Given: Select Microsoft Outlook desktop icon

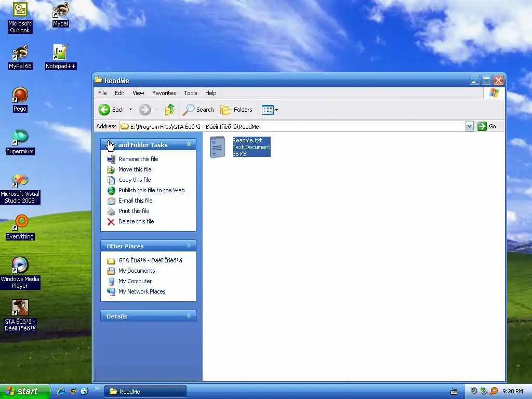Looking at the screenshot, I should coord(20,18).
